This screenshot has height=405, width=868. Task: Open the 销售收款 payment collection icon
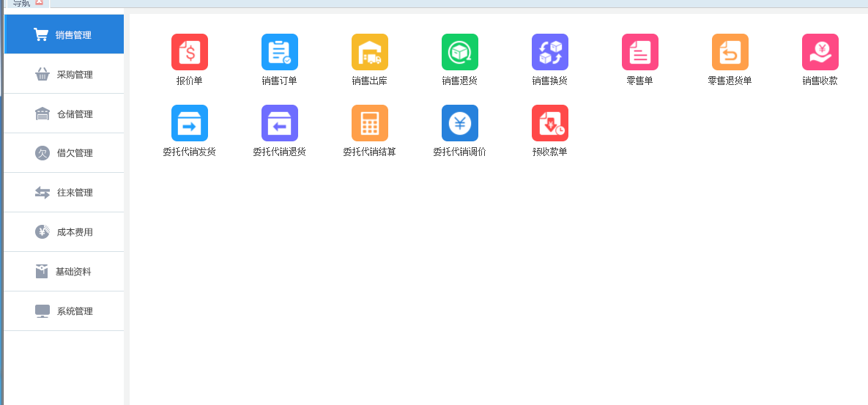820,52
